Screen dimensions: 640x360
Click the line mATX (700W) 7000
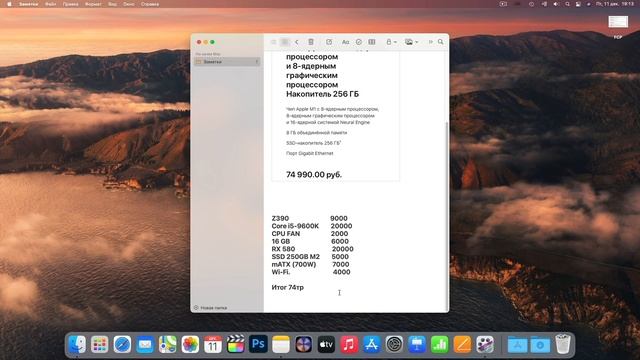[x=310, y=264]
